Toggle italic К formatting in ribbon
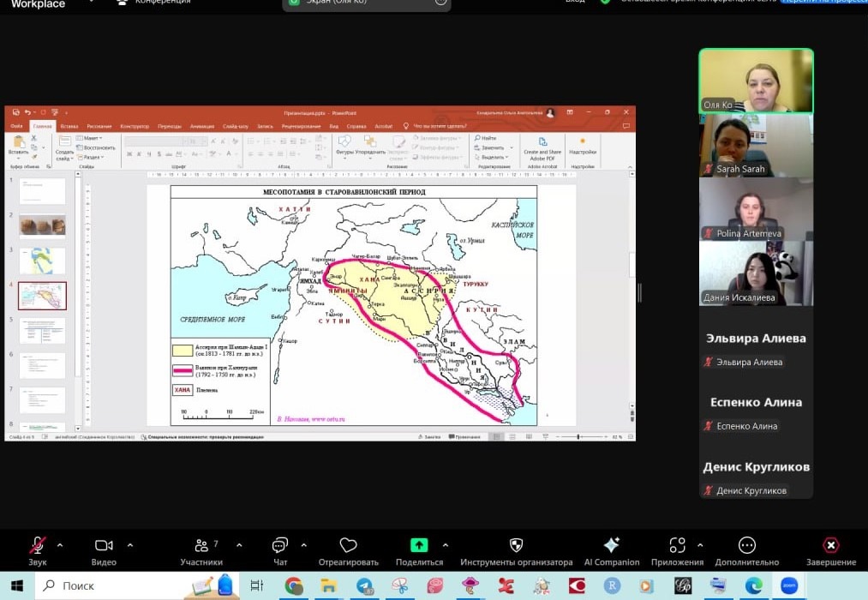The height and width of the screenshot is (600, 868). point(139,154)
